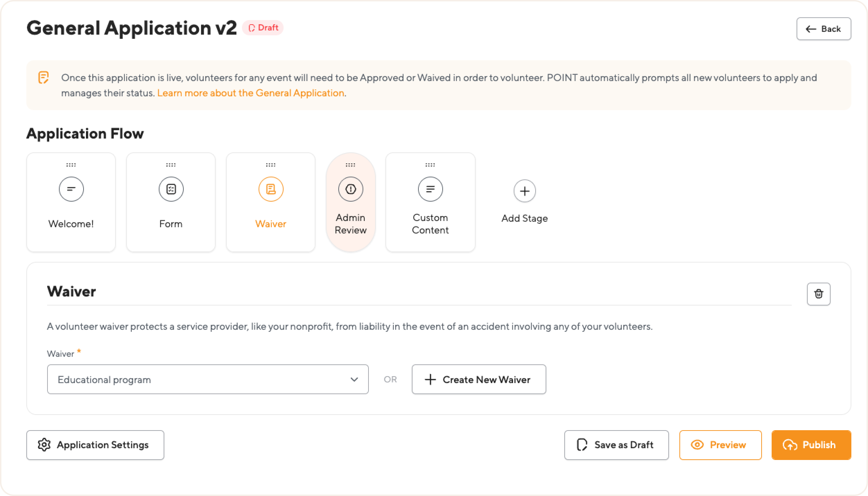Grab the drag handle on Form card
Screen dimensions: 868x496
click(x=171, y=165)
